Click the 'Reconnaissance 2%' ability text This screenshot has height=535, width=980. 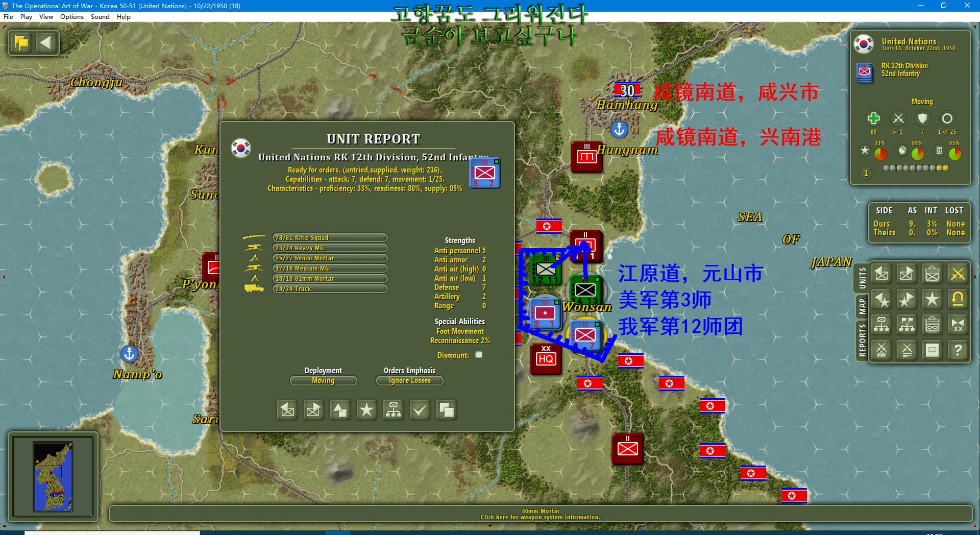(460, 341)
